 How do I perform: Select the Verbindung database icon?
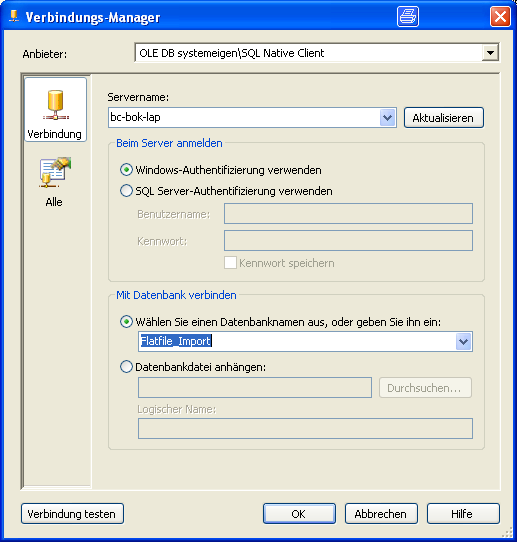(x=55, y=105)
